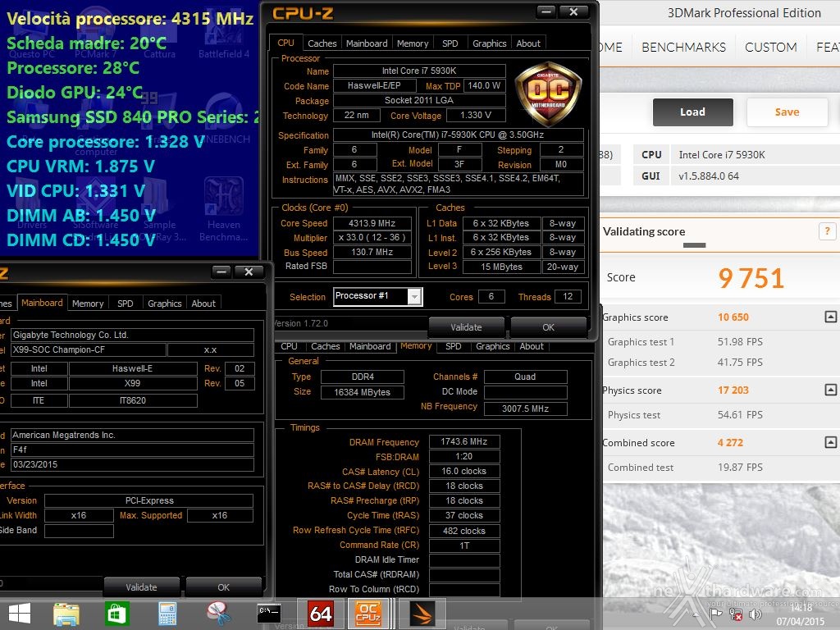Click the BIOS brand 'American Megatrends Inc.'
The image size is (840, 630).
[x=132, y=435]
